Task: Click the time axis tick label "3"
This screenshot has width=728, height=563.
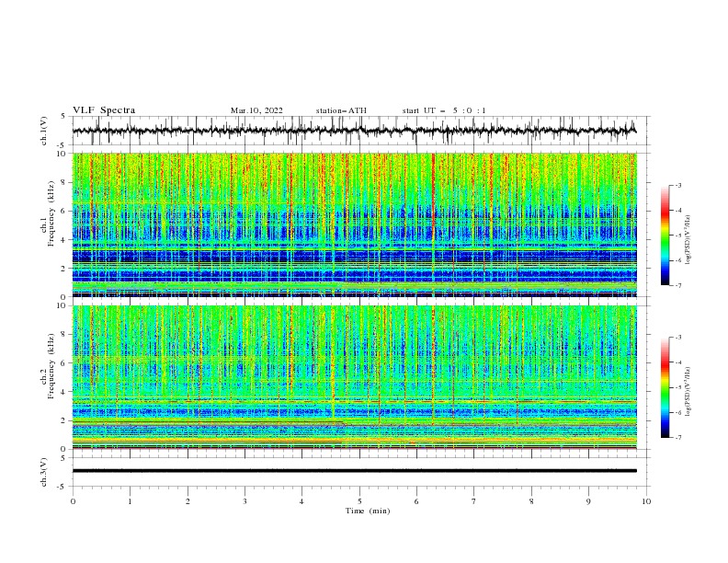Action: tap(245, 501)
